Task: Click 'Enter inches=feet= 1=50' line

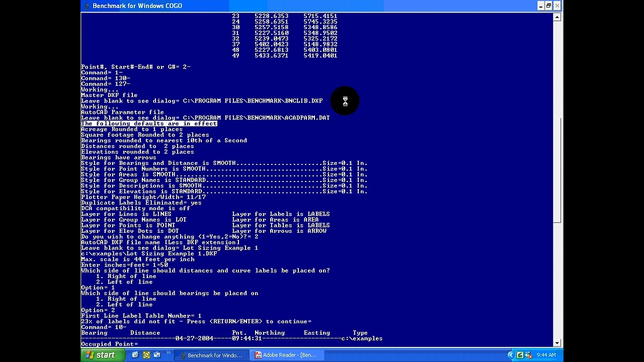Action: (124, 265)
